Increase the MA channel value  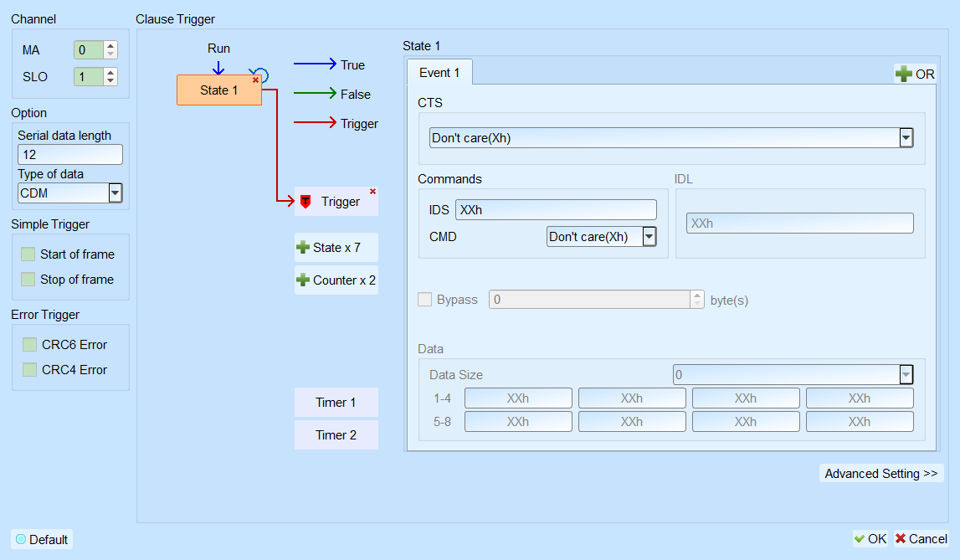pos(110,45)
